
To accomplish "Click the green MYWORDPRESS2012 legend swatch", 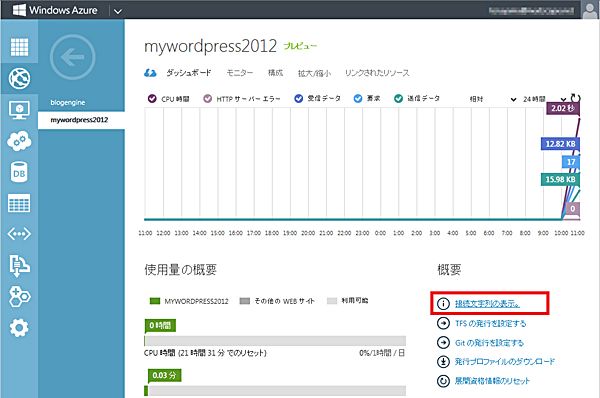I will 155,301.
